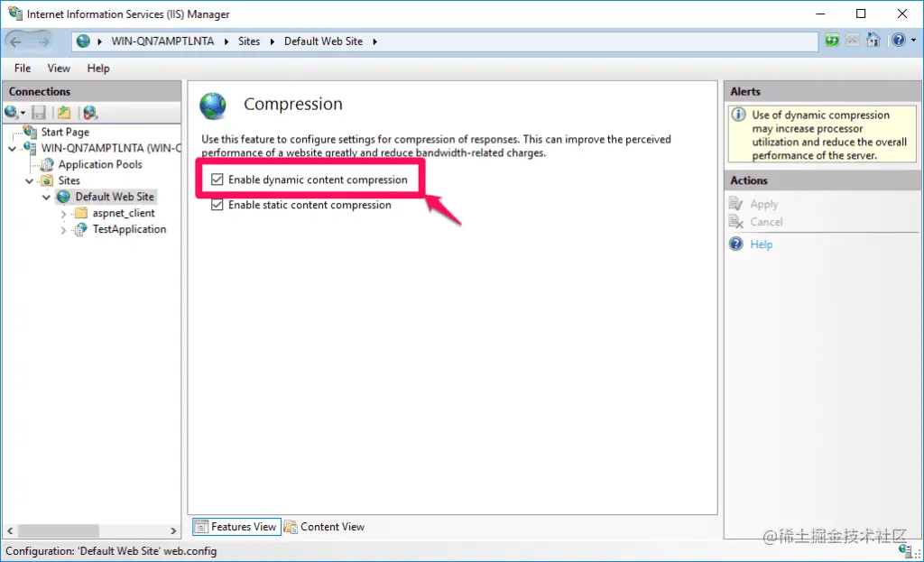Open dropdown arrow beside toolbar Help icon

913,41
